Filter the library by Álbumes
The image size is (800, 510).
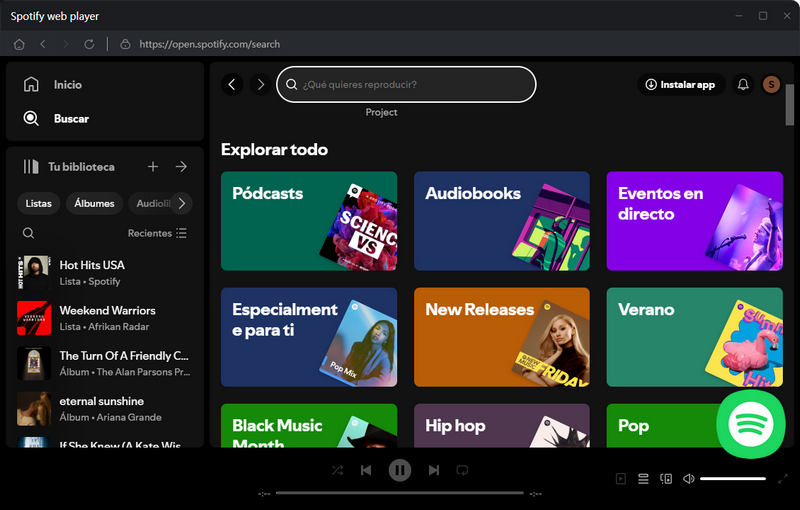pyautogui.click(x=94, y=203)
